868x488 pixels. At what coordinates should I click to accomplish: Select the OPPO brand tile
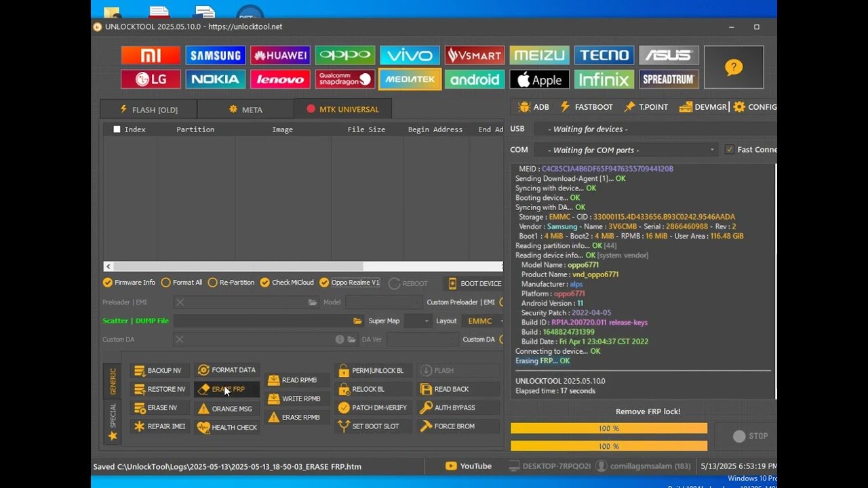coord(345,55)
